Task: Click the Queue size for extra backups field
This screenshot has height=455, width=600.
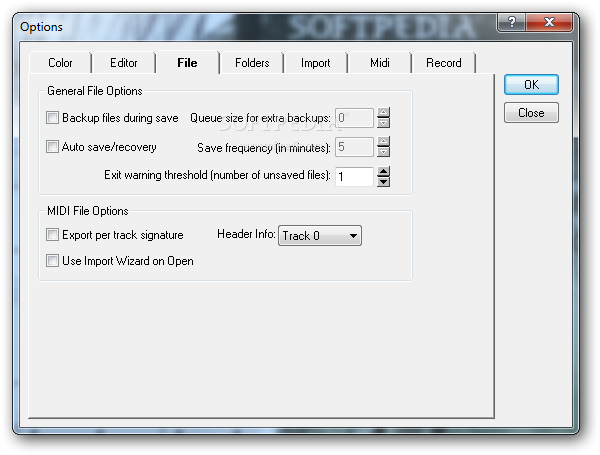Action: (354, 118)
